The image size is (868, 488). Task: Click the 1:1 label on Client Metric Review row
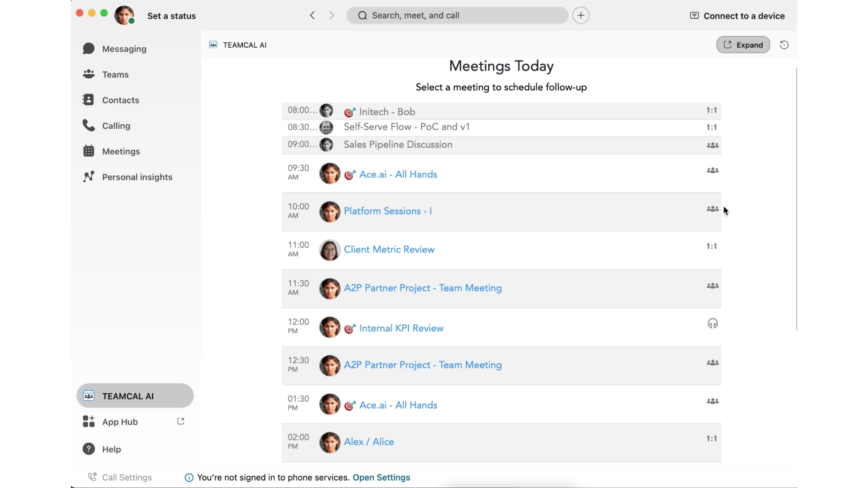(x=712, y=246)
